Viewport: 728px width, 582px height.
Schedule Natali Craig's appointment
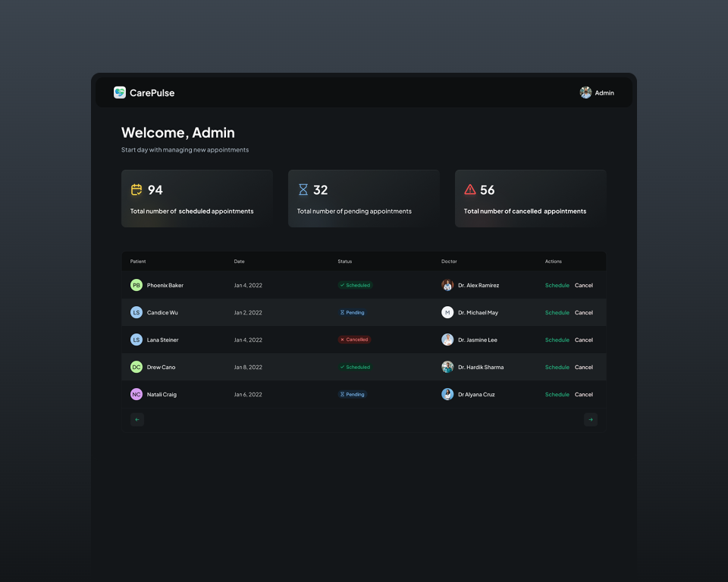tap(557, 394)
